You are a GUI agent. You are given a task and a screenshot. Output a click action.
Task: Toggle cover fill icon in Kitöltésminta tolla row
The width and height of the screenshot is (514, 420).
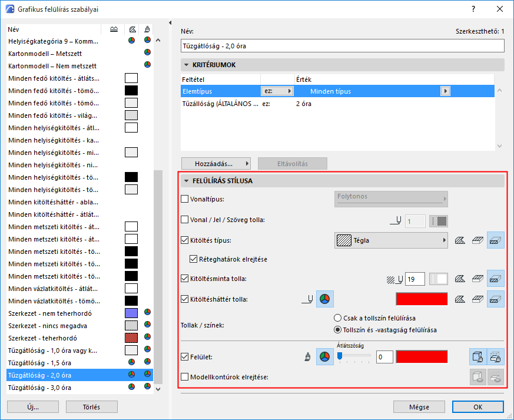pyautogui.click(x=477, y=279)
